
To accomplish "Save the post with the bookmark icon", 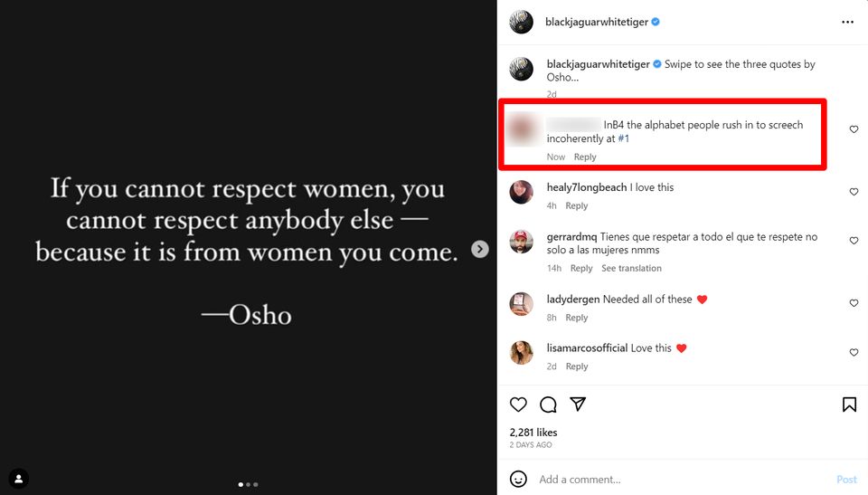I will [849, 405].
